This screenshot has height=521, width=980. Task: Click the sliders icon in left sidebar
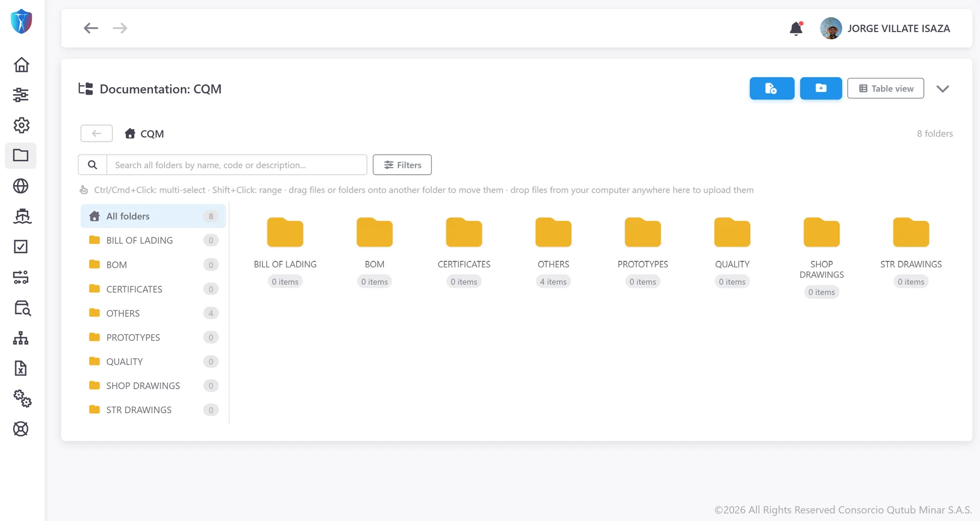click(21, 95)
